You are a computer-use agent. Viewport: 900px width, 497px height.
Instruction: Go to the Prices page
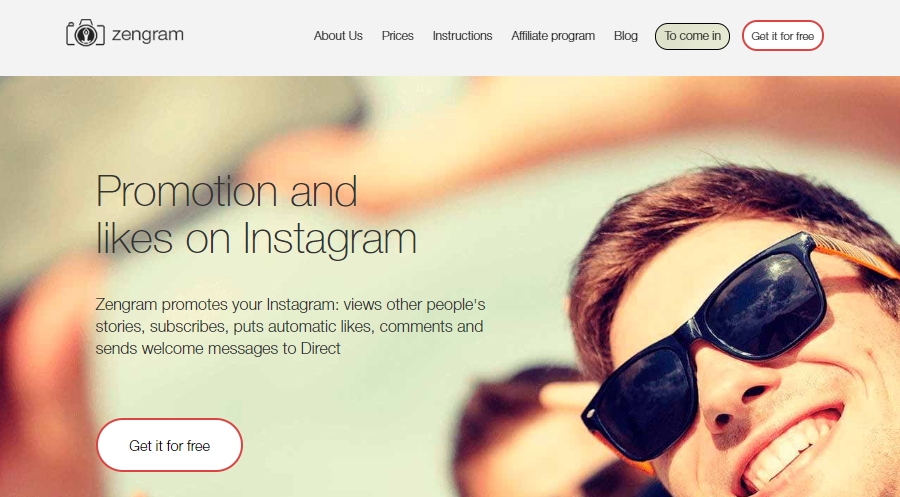pyautogui.click(x=397, y=36)
